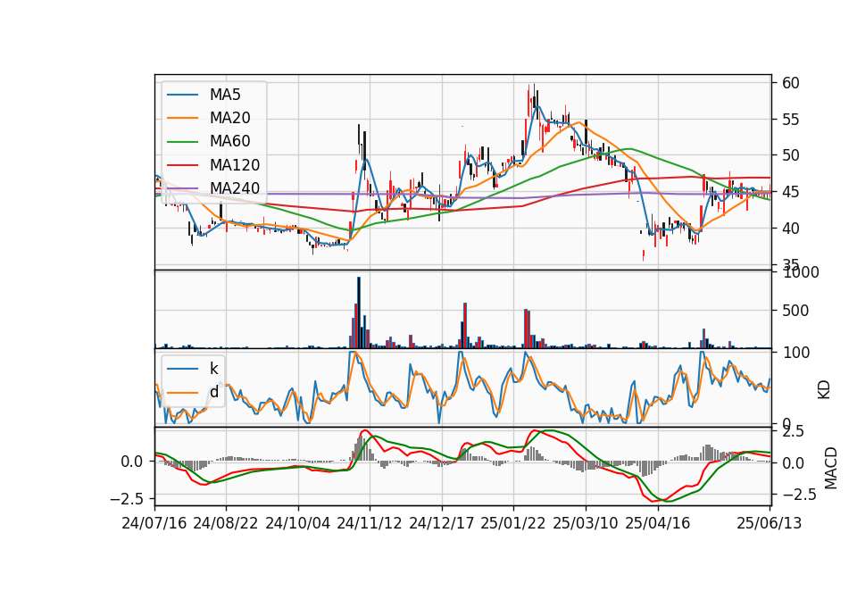Click the 24/10/04 date axis label

click(x=298, y=523)
